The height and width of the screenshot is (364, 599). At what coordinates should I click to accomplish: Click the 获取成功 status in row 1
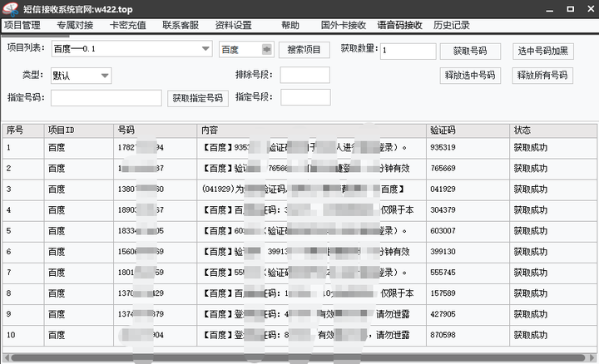tap(531, 148)
